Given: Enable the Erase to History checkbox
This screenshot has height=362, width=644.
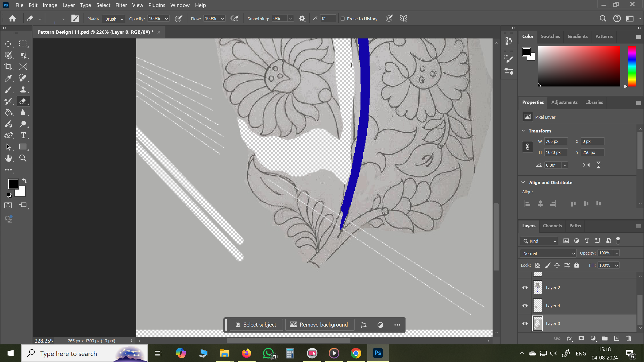Looking at the screenshot, I should [343, 19].
